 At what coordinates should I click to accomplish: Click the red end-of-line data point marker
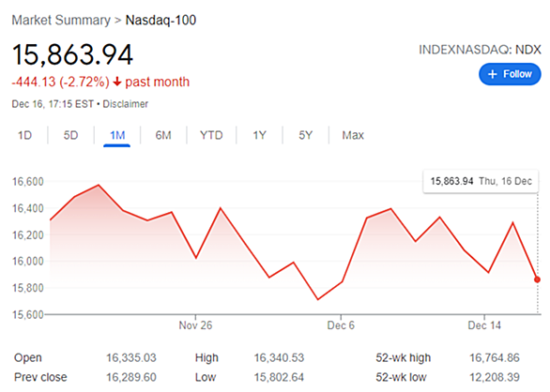click(537, 279)
